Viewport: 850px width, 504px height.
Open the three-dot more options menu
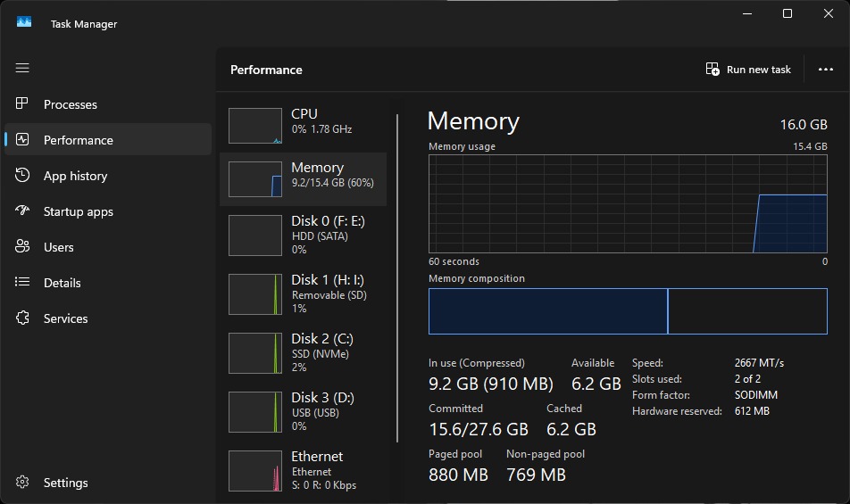(x=825, y=70)
